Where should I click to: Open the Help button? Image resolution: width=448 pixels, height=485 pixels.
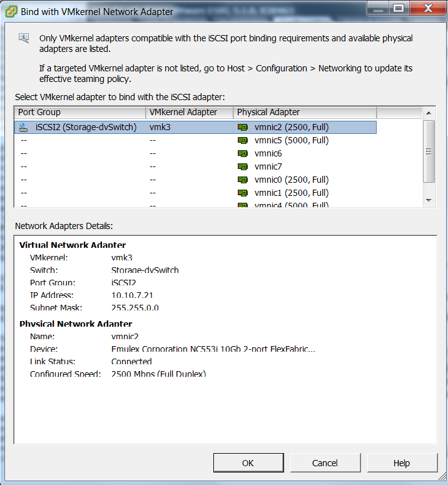402,463
